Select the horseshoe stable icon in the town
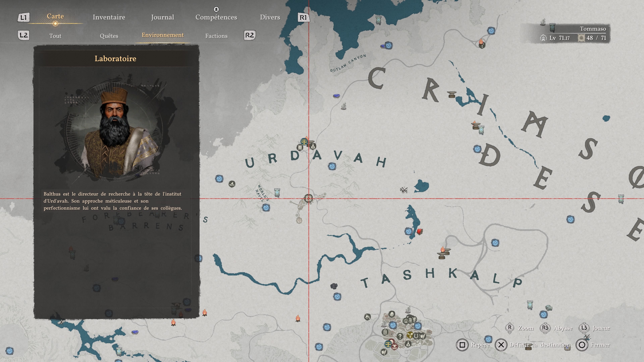 tap(416, 336)
